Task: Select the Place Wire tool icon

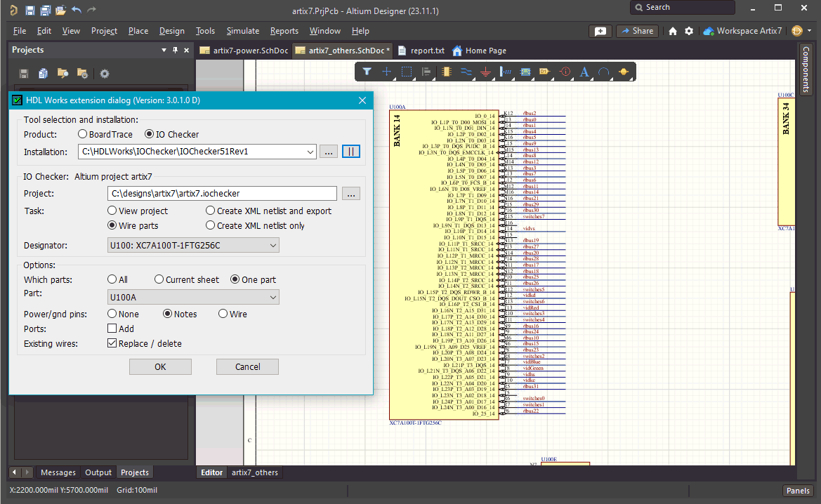Action: click(466, 72)
